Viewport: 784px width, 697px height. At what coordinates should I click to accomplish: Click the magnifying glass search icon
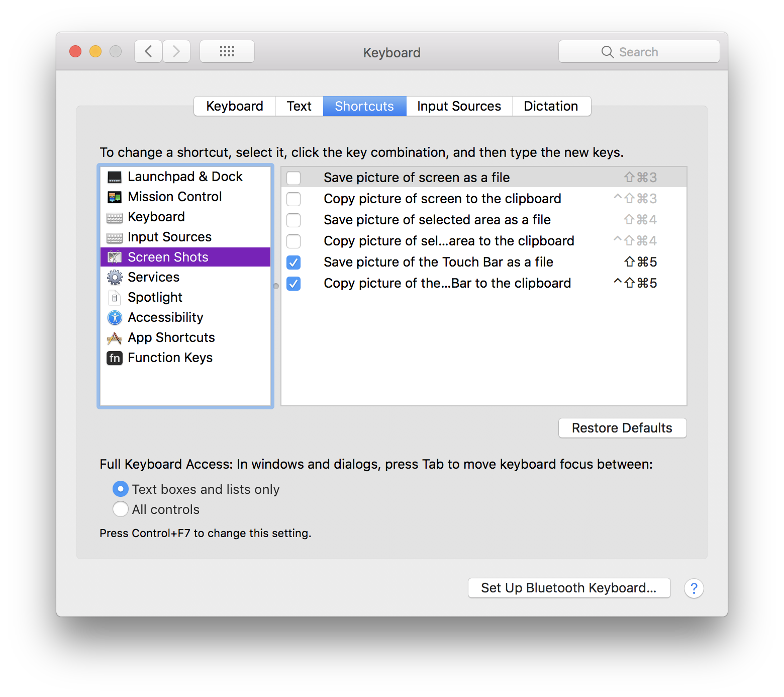607,52
